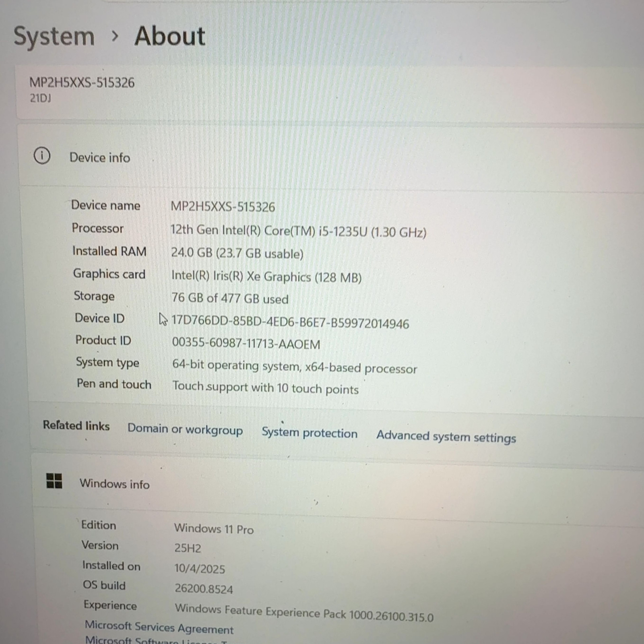Click the System breadcrumb link
644x644 pixels.
click(54, 37)
